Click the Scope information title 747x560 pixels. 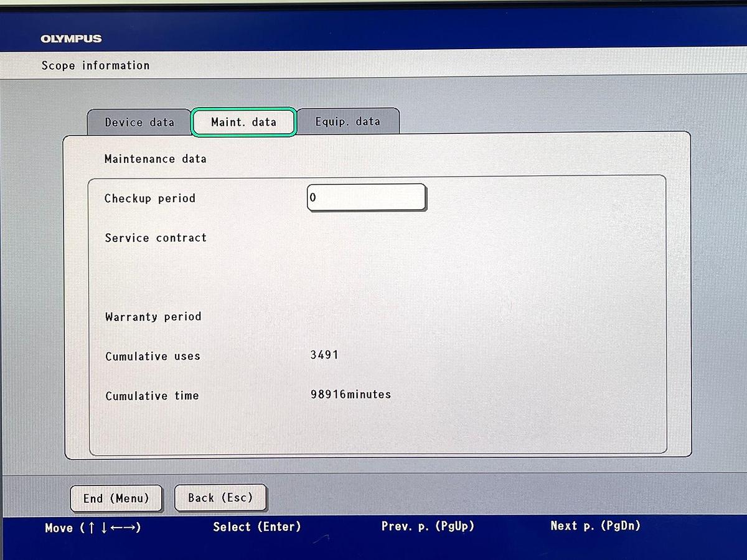[95, 65]
